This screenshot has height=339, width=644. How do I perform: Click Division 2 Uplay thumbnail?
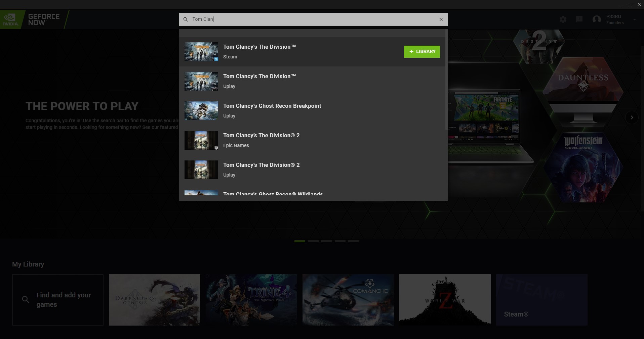pyautogui.click(x=201, y=170)
